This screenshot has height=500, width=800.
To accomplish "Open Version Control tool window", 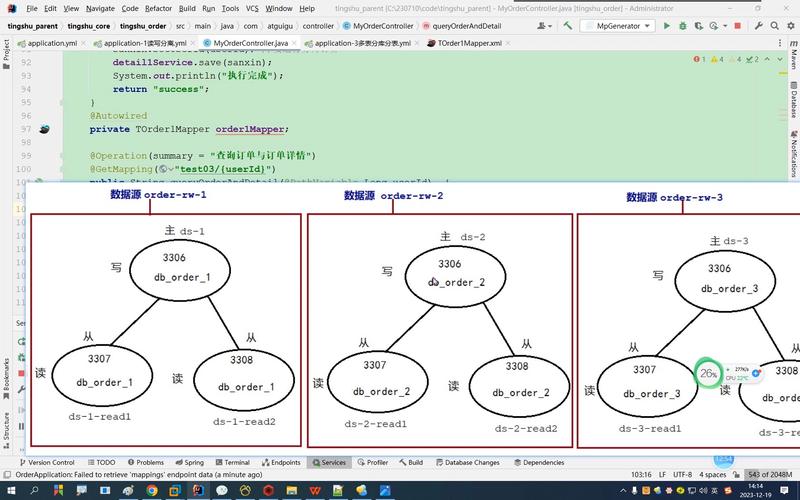I will [x=47, y=462].
